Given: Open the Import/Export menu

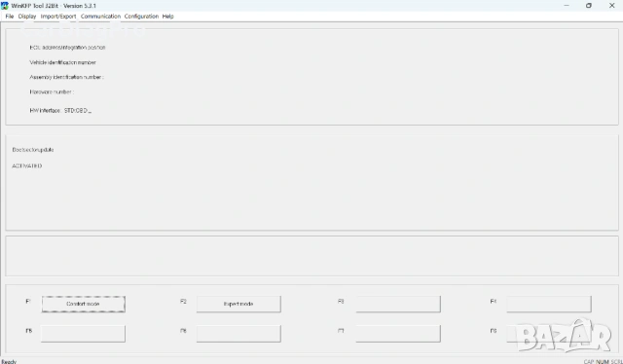Looking at the screenshot, I should (58, 17).
